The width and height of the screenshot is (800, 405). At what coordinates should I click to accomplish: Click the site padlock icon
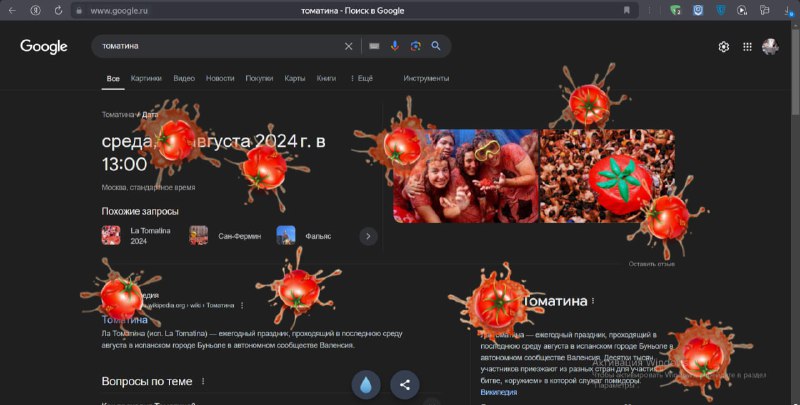click(x=79, y=10)
